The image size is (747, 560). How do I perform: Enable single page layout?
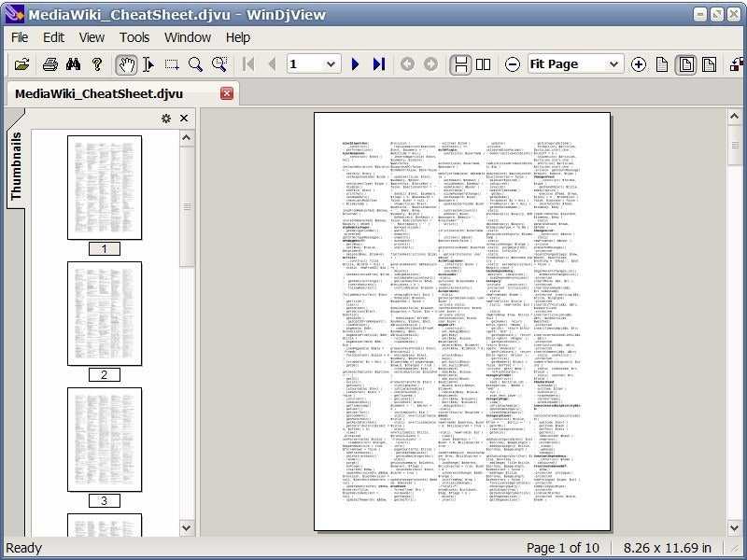click(x=460, y=64)
